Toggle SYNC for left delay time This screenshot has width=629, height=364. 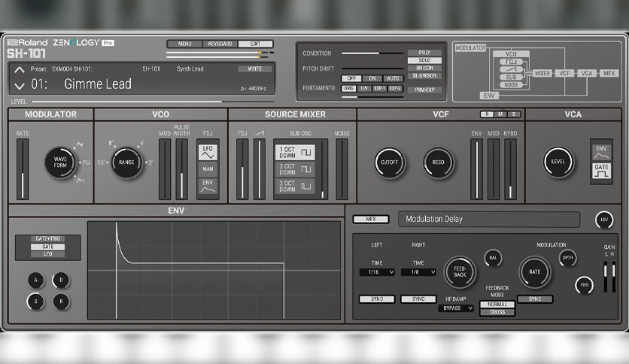(x=377, y=299)
